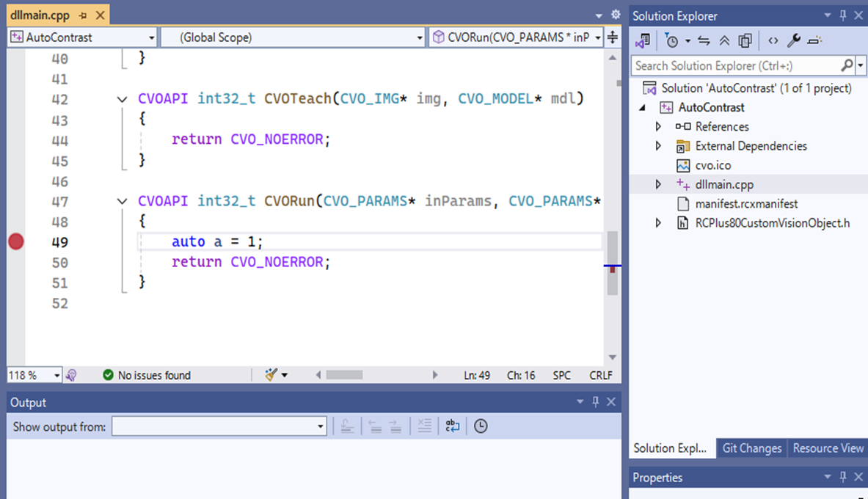Screen dimensions: 868x499
Task: Click the code cleanup broom icon
Action: tap(271, 375)
